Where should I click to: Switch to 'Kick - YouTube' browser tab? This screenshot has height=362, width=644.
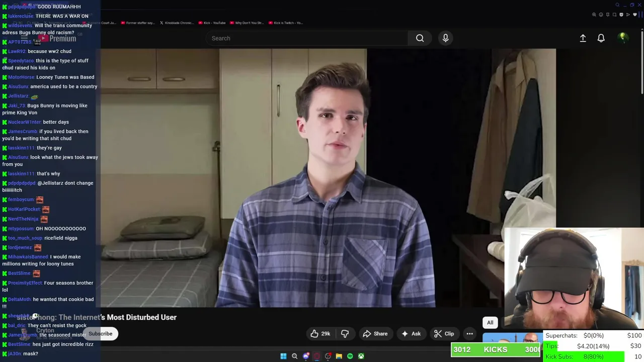pyautogui.click(x=212, y=23)
